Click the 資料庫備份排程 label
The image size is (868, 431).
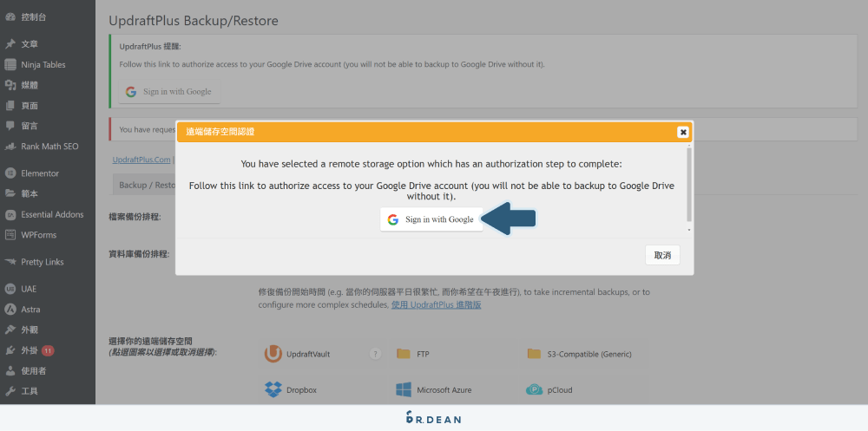[x=139, y=254]
